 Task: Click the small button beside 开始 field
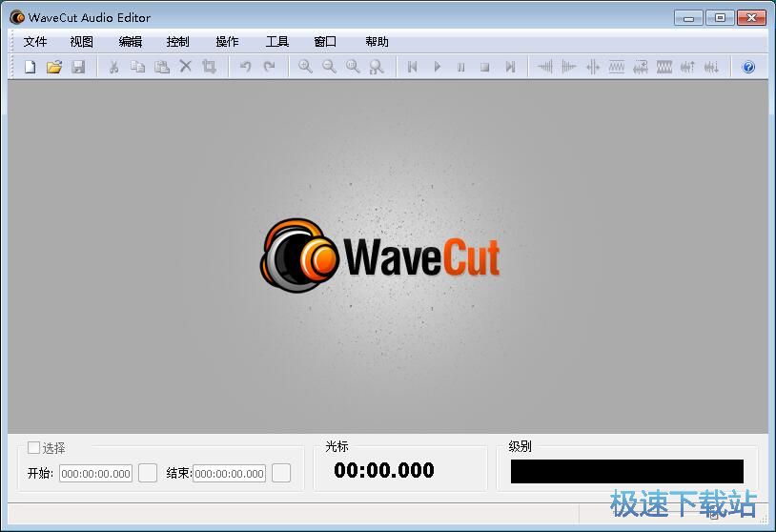[x=148, y=473]
